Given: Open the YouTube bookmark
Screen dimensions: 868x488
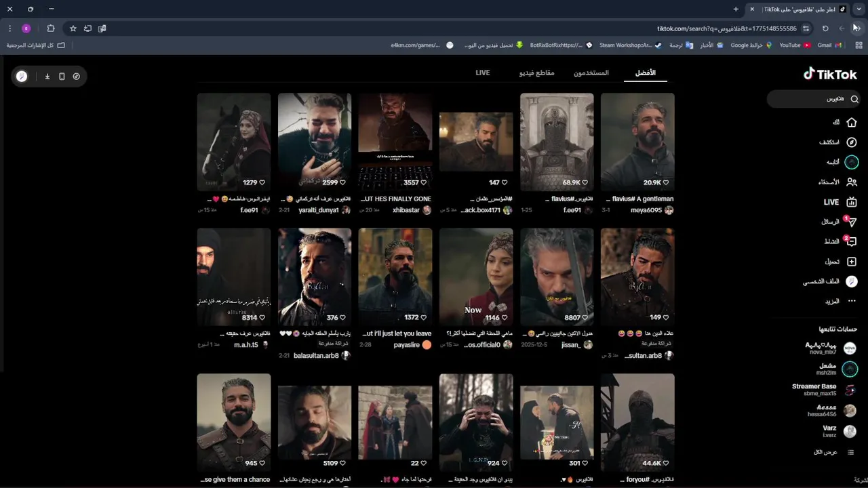Looking at the screenshot, I should [x=795, y=45].
